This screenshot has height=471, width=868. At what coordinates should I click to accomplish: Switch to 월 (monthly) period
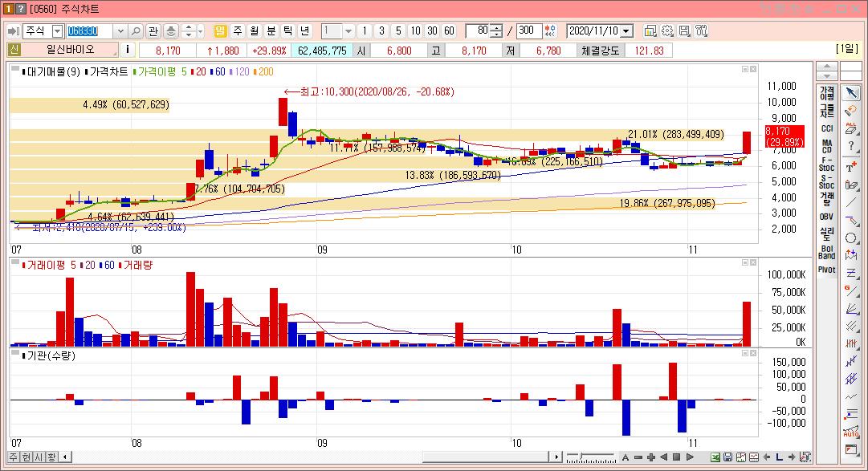click(254, 31)
